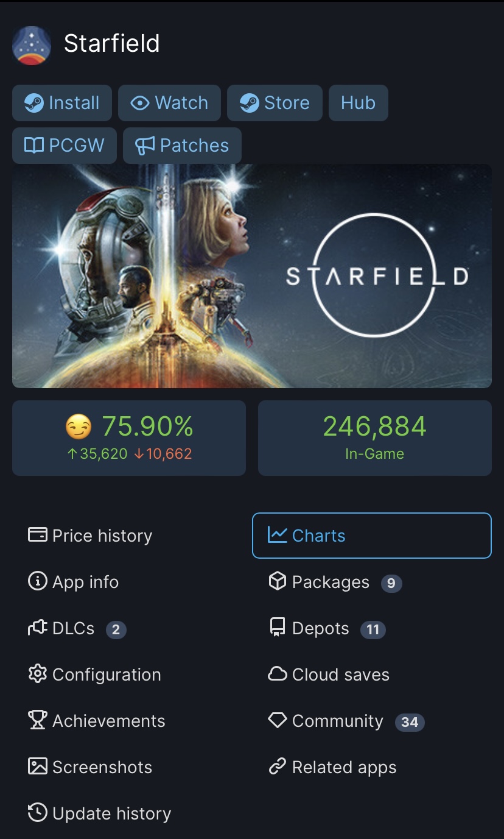View Achievements with trophy icon
This screenshot has width=504, height=839.
click(x=97, y=721)
